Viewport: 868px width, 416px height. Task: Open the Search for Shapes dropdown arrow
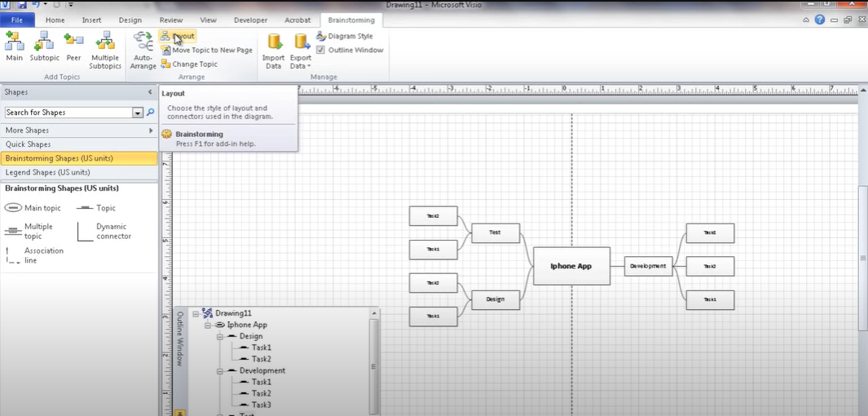pos(138,113)
